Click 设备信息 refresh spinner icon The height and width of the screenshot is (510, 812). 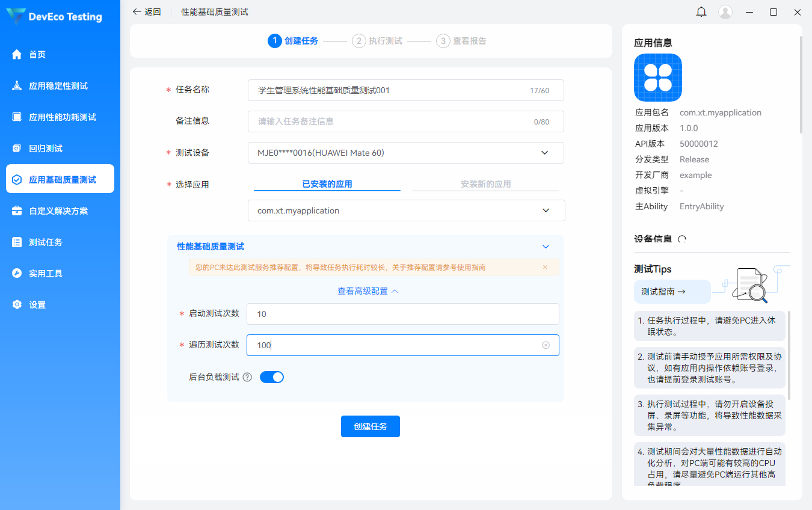[x=682, y=239]
